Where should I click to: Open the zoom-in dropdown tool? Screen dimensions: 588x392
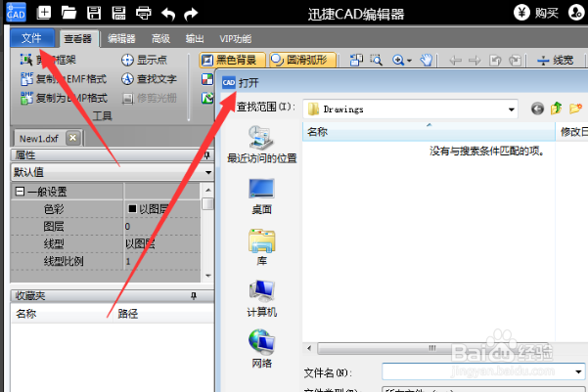pos(402,60)
